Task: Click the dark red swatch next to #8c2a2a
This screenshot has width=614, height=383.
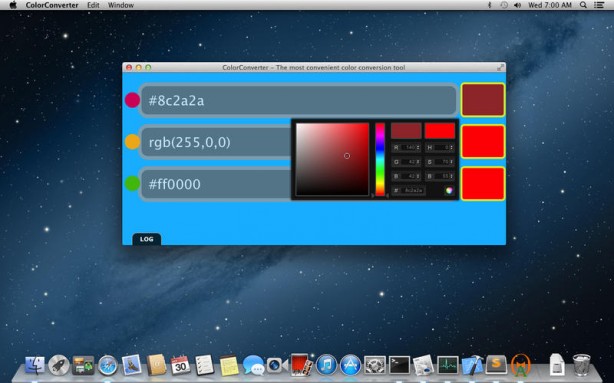Action: 483,100
